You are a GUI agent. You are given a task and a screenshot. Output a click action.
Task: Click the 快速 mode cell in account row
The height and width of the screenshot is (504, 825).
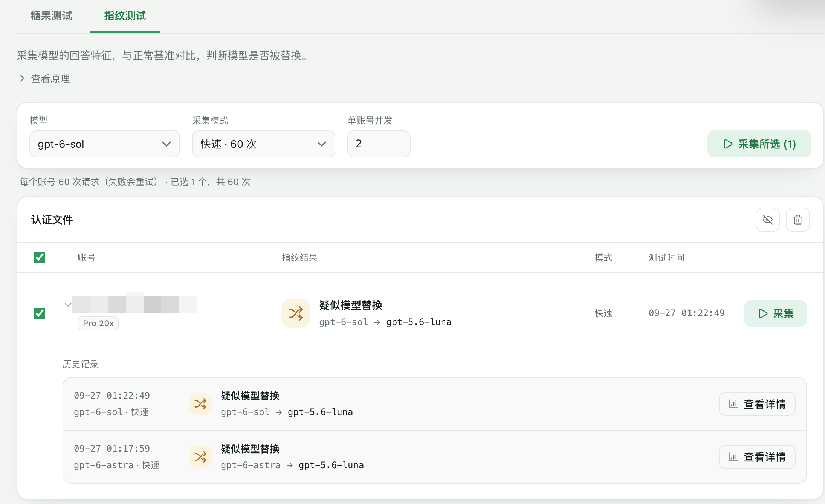click(603, 313)
